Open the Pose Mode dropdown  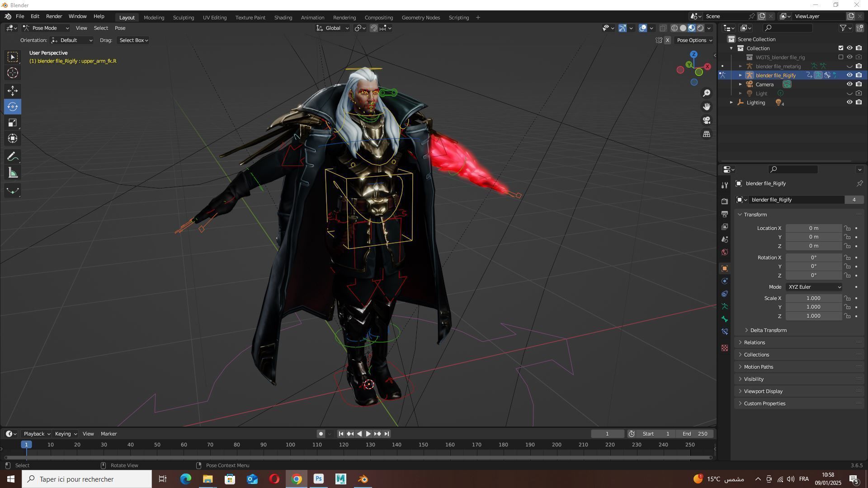(46, 28)
